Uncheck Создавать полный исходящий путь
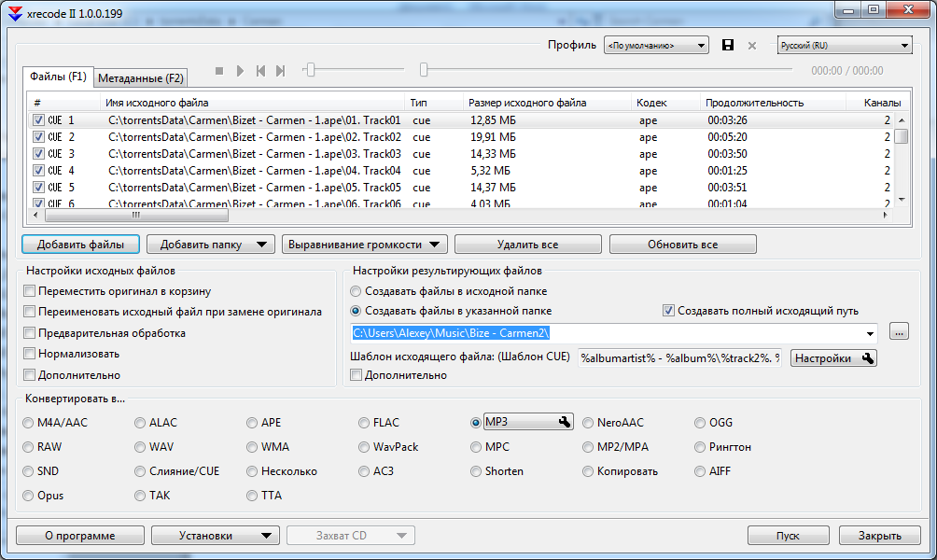This screenshot has width=937, height=560. click(x=668, y=311)
